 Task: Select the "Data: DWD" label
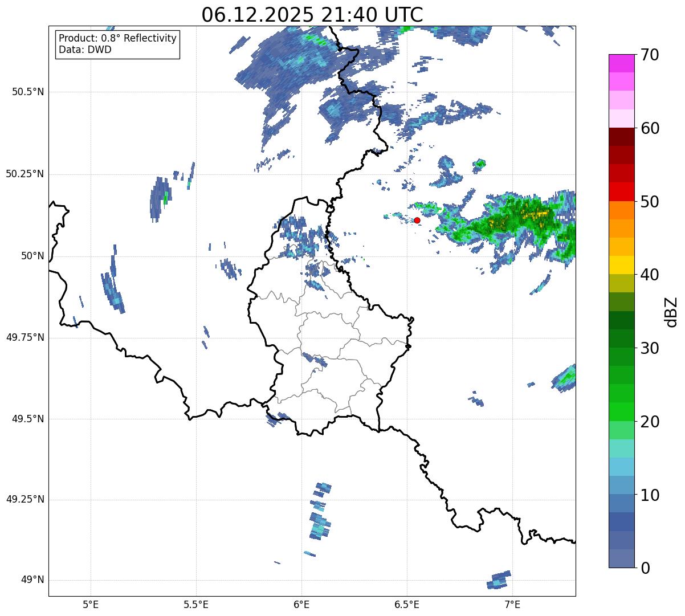coord(85,50)
